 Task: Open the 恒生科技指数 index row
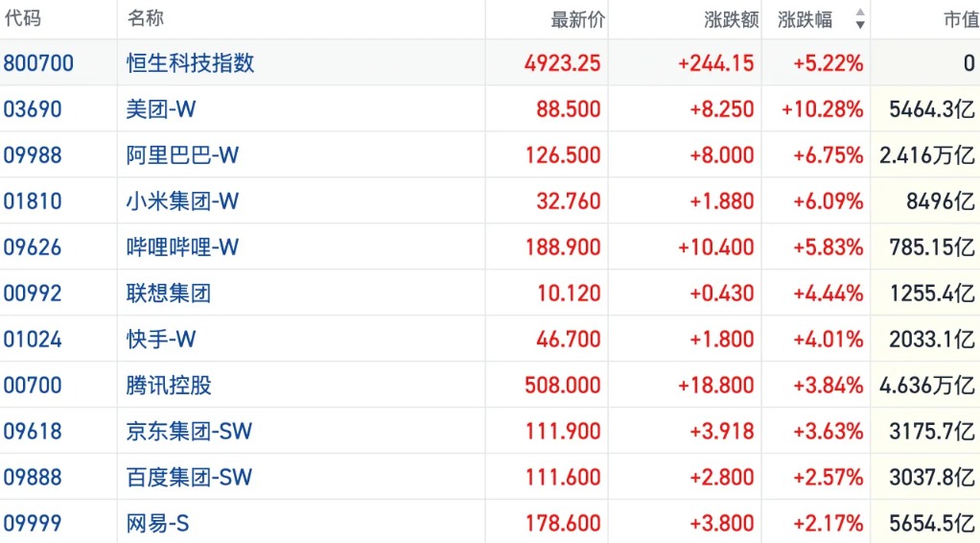pos(191,63)
